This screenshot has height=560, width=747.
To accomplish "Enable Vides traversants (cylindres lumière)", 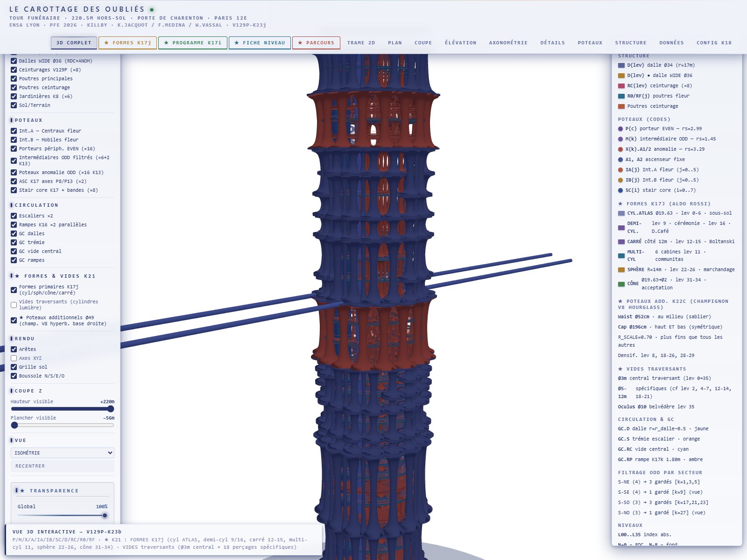I will point(14,305).
